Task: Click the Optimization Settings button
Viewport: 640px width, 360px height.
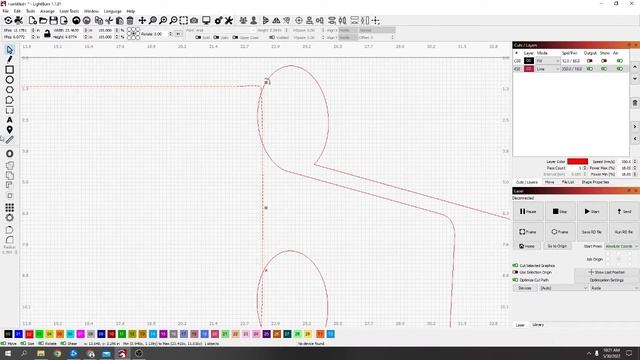Action: click(x=607, y=280)
